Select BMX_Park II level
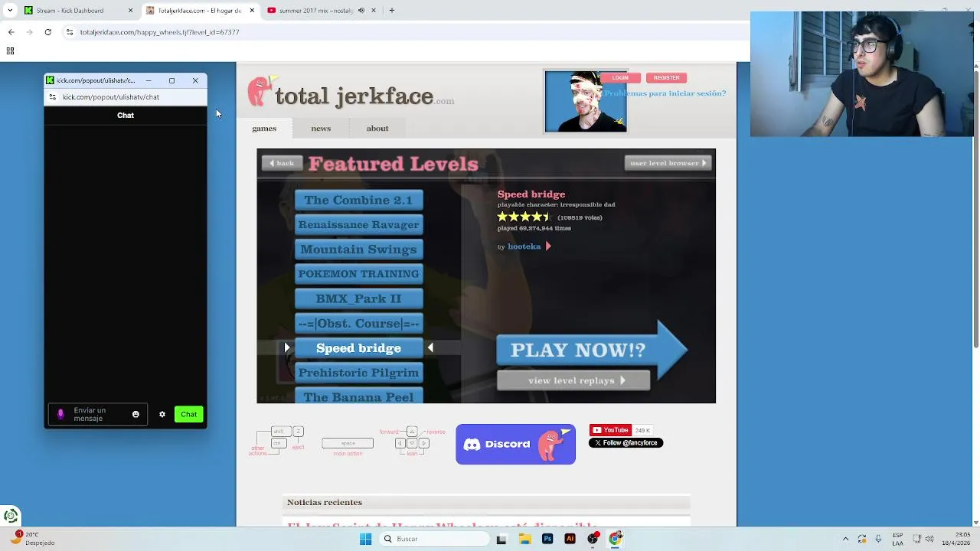The height and width of the screenshot is (551, 980). click(358, 298)
